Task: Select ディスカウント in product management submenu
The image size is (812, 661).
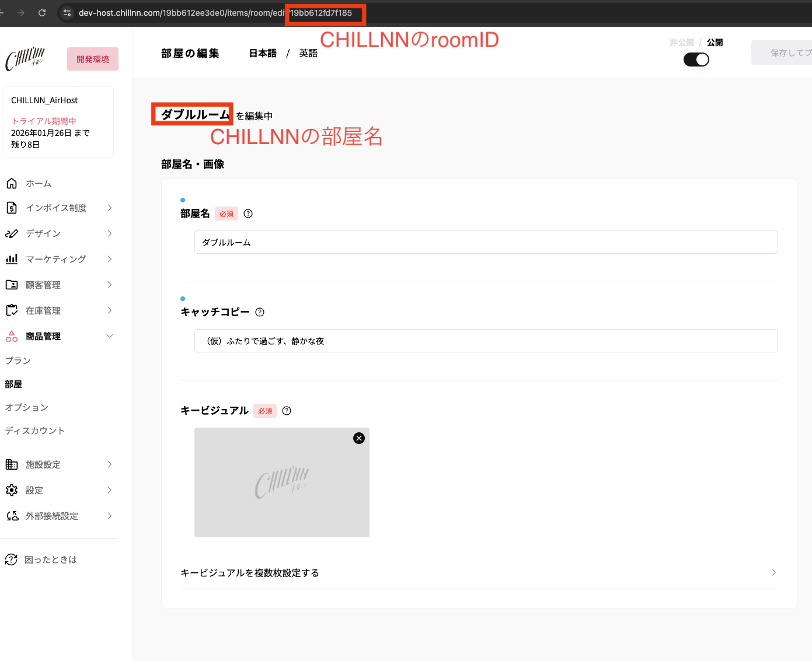Action: click(x=35, y=431)
